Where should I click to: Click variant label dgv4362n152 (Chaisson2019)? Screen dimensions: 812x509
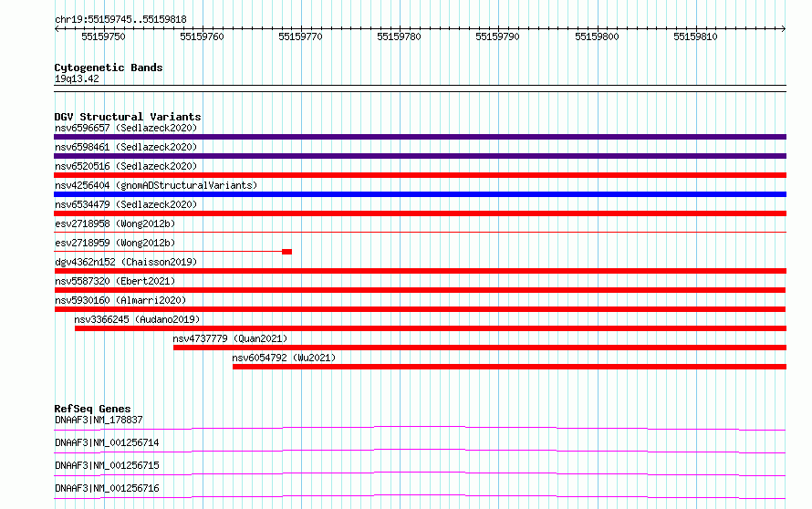[126, 262]
